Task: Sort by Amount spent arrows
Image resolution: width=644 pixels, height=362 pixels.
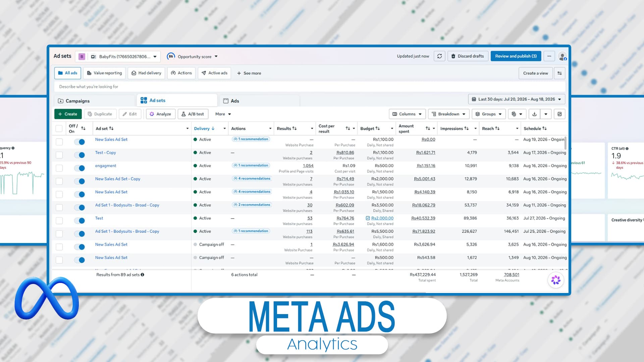Action: pos(428,128)
